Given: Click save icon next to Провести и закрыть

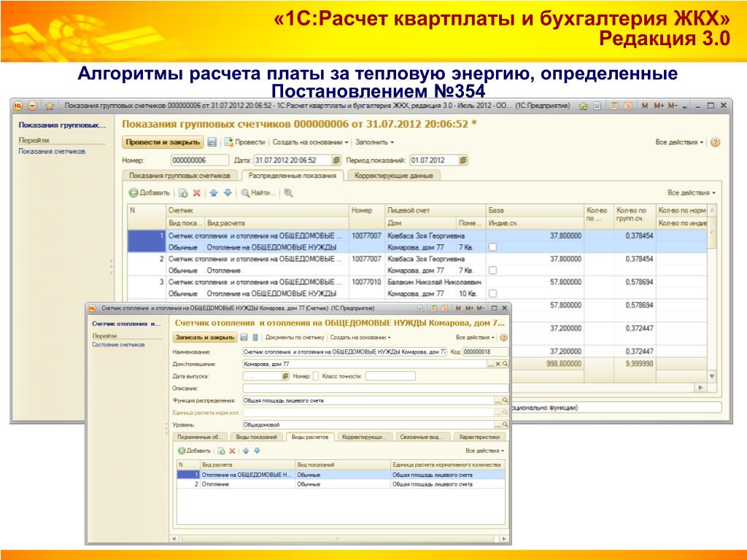Looking at the screenshot, I should coord(212,142).
